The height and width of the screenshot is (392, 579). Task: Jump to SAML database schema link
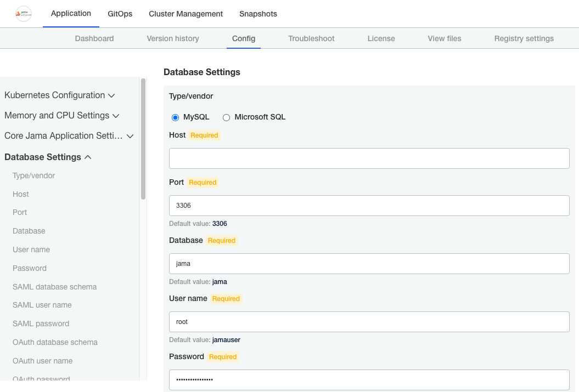point(55,287)
